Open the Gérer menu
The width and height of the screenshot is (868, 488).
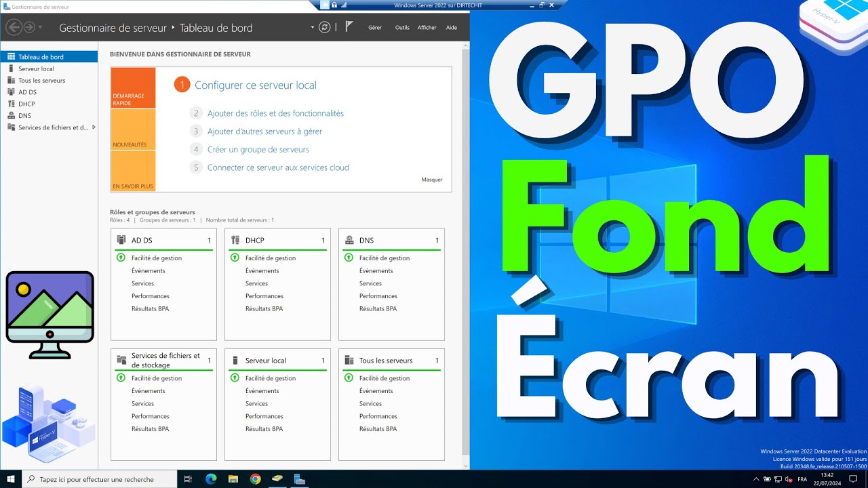point(375,28)
